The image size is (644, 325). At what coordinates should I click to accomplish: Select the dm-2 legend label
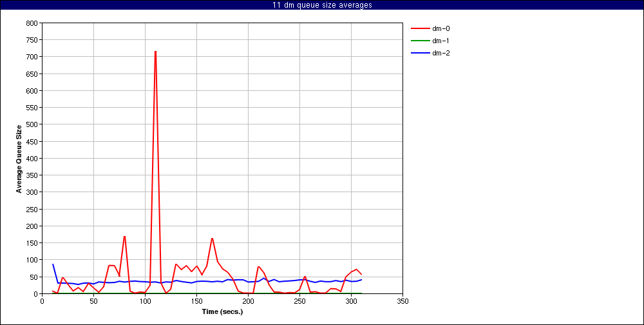coord(441,53)
